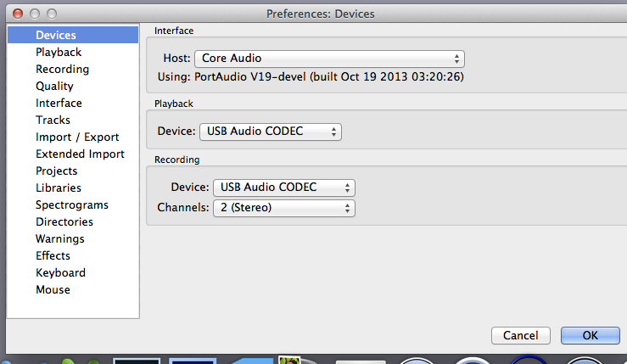Confirm preferences with the OK button

(591, 335)
